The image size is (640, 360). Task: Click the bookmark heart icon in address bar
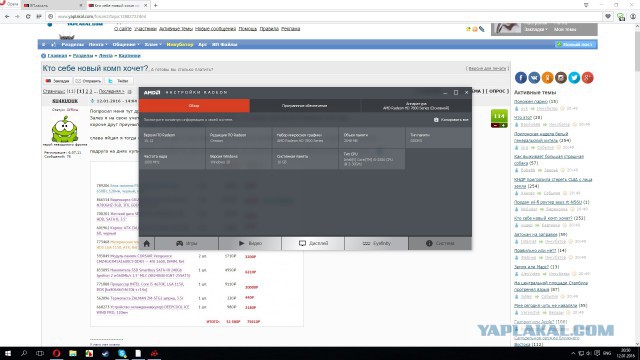point(608,16)
